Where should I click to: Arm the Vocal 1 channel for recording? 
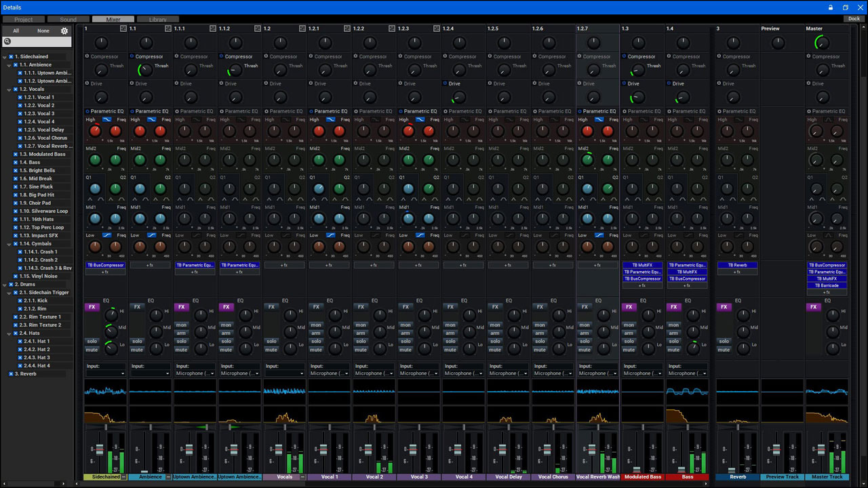click(x=316, y=333)
